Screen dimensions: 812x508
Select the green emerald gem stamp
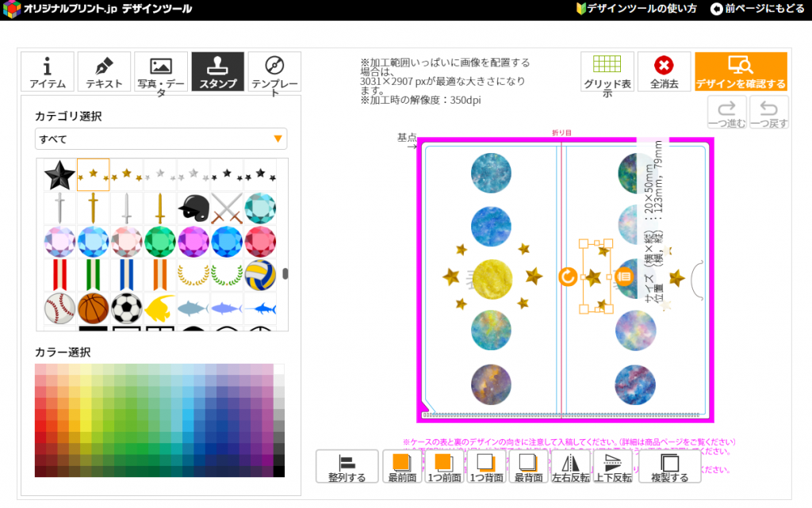pos(160,242)
